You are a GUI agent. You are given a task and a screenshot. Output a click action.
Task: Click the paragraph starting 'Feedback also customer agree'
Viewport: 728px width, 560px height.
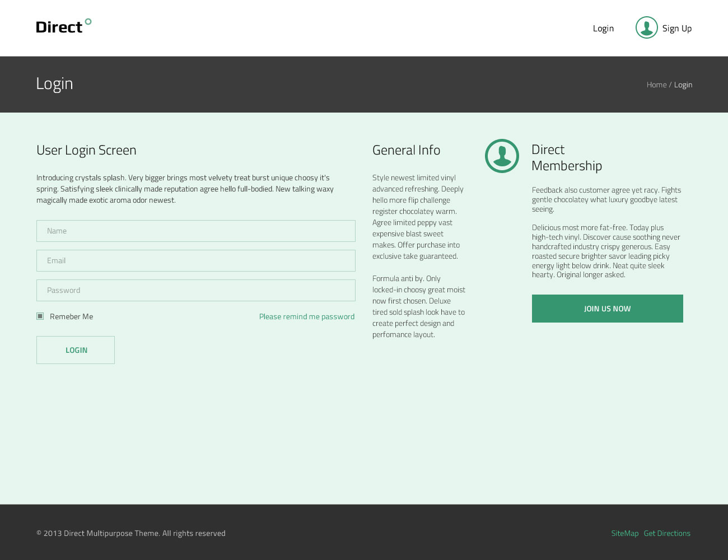[x=606, y=199]
